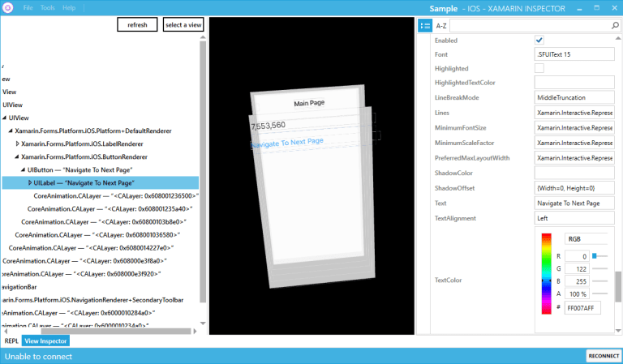Click the refresh button
The width and height of the screenshot is (623, 364).
[x=137, y=24]
